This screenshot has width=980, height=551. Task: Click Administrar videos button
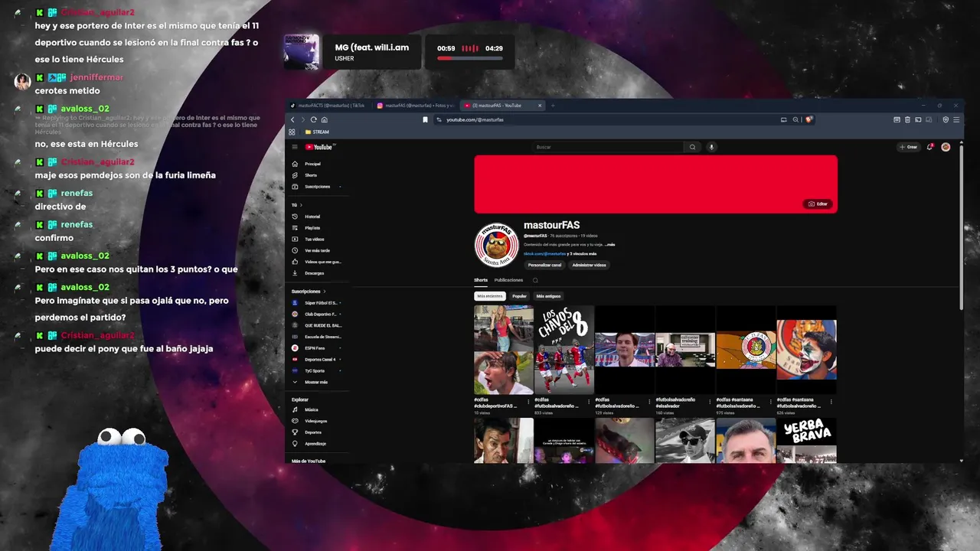(x=589, y=265)
